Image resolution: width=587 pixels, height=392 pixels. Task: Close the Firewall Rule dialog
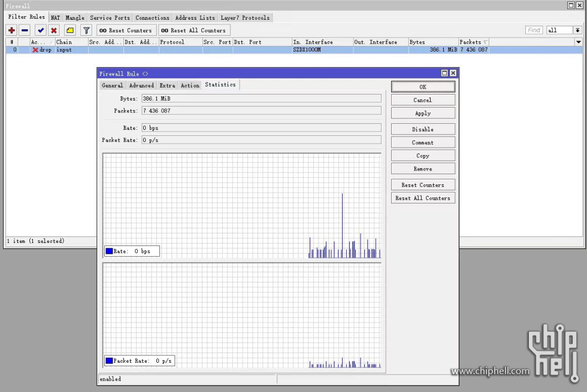pyautogui.click(x=453, y=73)
